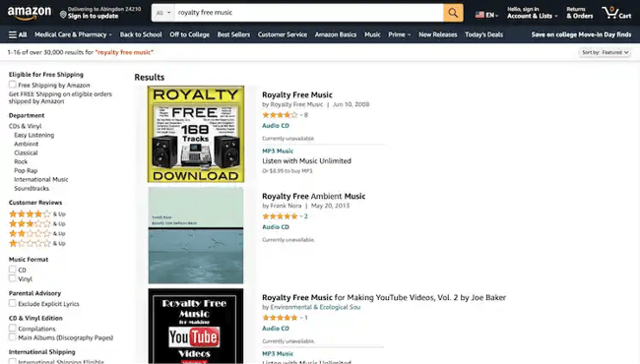This screenshot has height=364, width=640.
Task: Open Back to School nav item
Action: pyautogui.click(x=141, y=34)
